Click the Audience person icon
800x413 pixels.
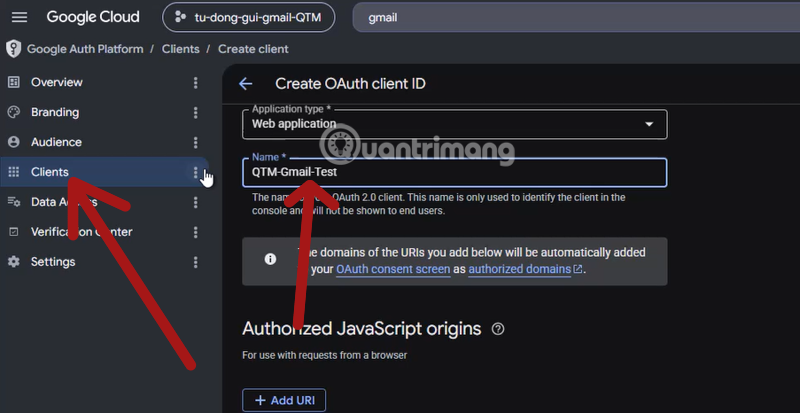14,142
